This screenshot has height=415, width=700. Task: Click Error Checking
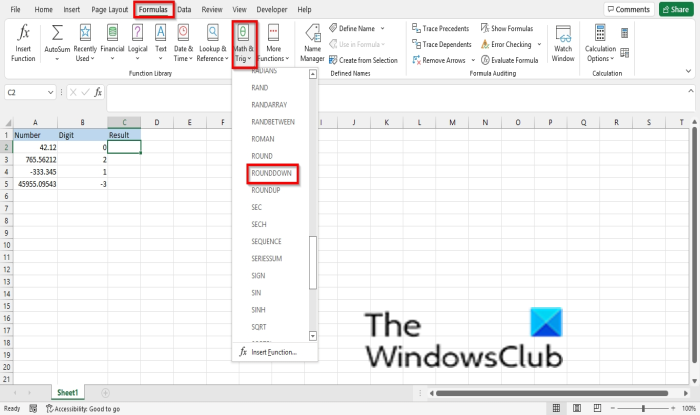pos(506,44)
